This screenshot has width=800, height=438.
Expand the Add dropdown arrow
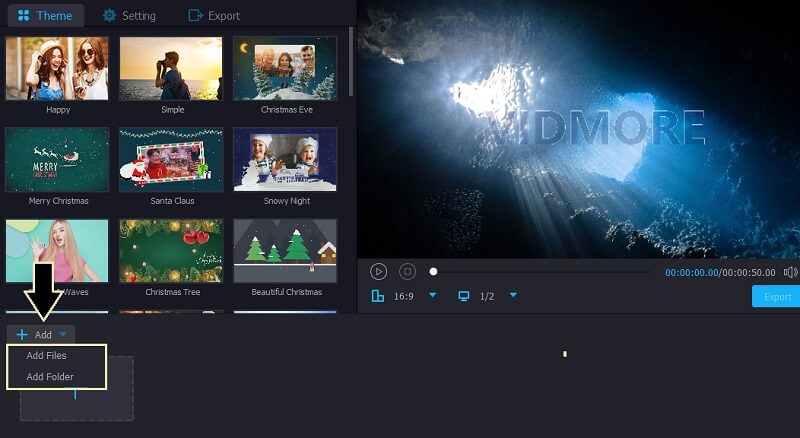[x=63, y=334]
